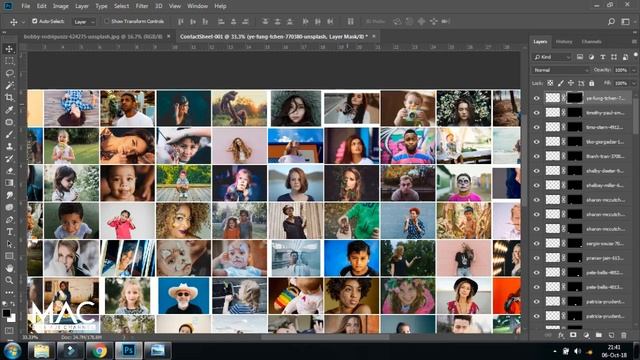The height and width of the screenshot is (360, 640).
Task: Click the layer style fx icon
Action: click(561, 335)
